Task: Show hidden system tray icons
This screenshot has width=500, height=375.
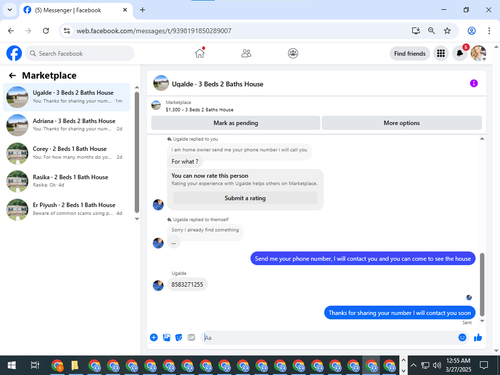Action: coord(413,365)
